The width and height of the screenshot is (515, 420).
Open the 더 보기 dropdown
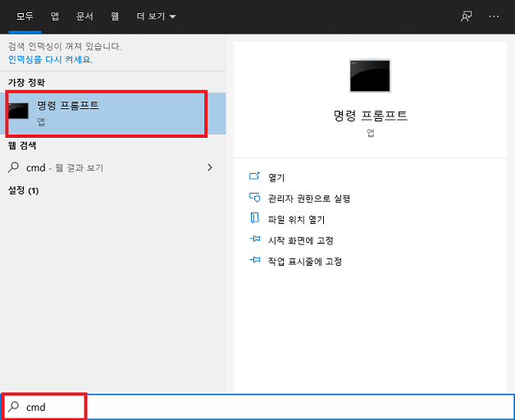click(x=156, y=16)
